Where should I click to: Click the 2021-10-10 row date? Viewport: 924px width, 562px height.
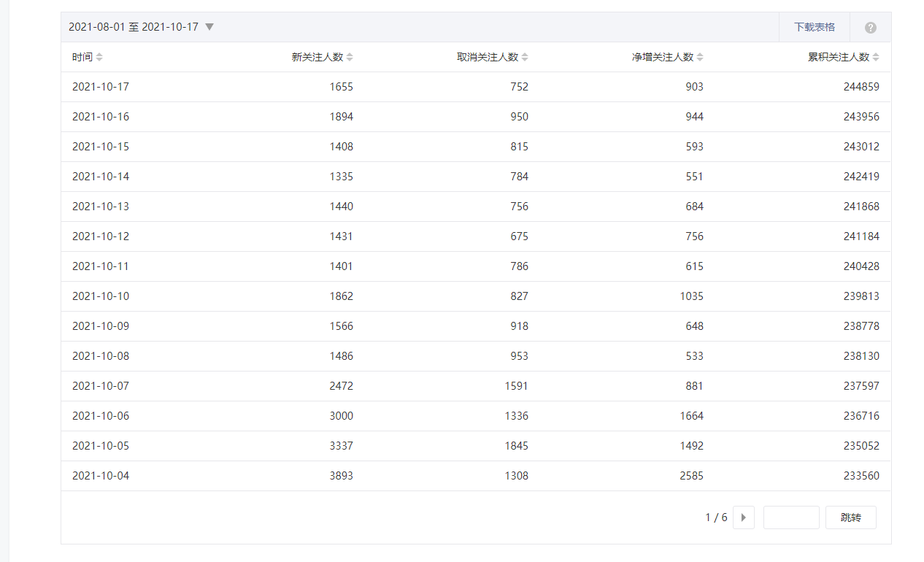101,296
